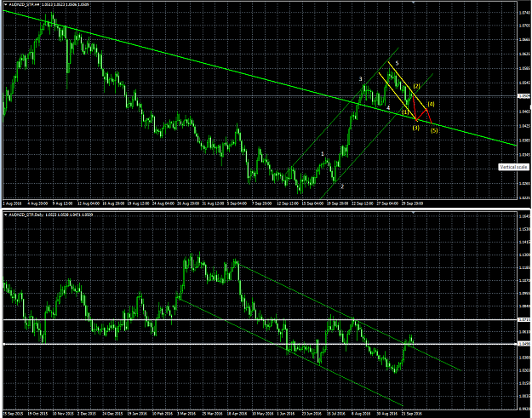Select the white wave label 2
The height and width of the screenshot is (418, 532).
coord(342,186)
